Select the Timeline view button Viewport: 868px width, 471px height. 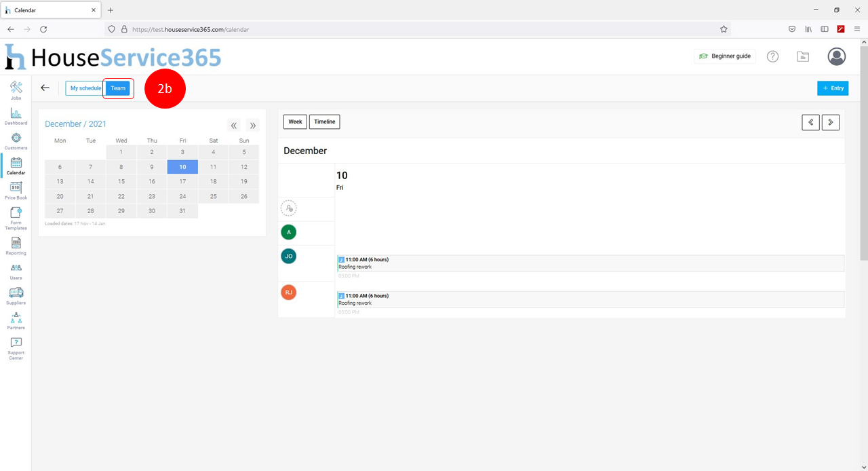click(325, 122)
